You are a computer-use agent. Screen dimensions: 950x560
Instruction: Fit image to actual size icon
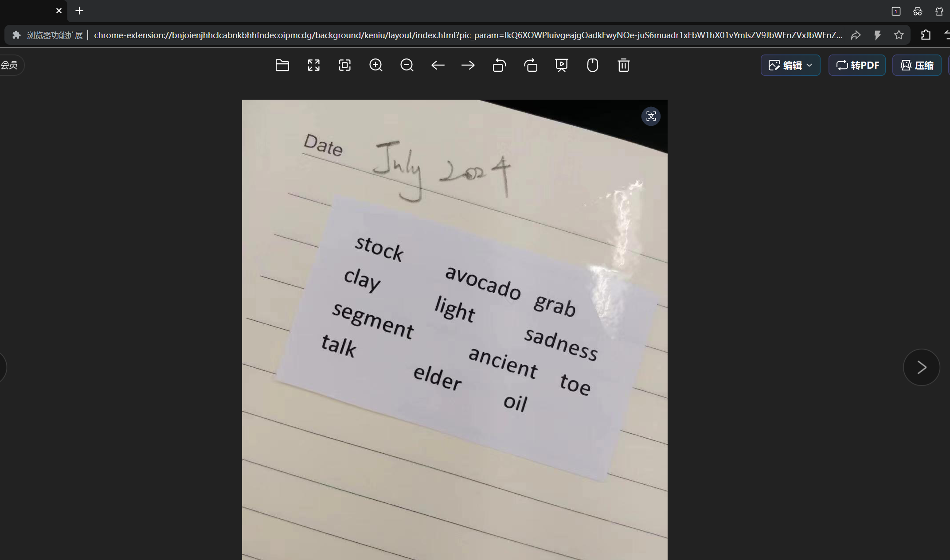pos(344,66)
